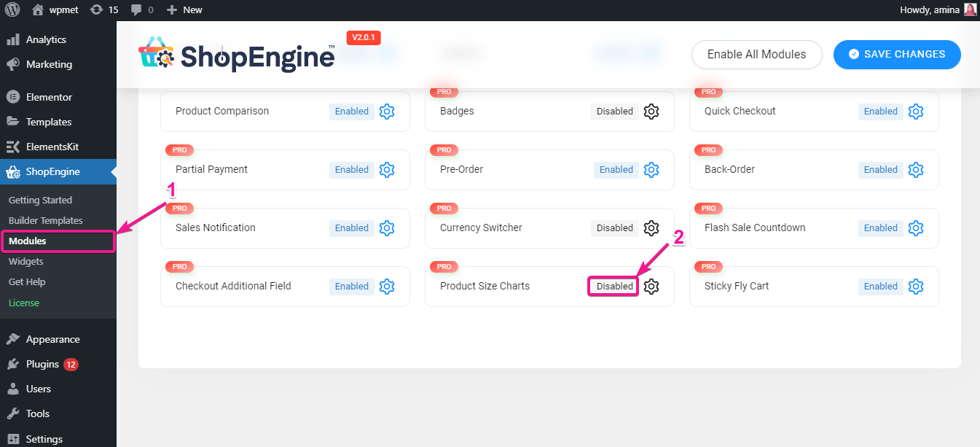
Task: Toggle Product Comparison Enabled status
Action: point(352,112)
